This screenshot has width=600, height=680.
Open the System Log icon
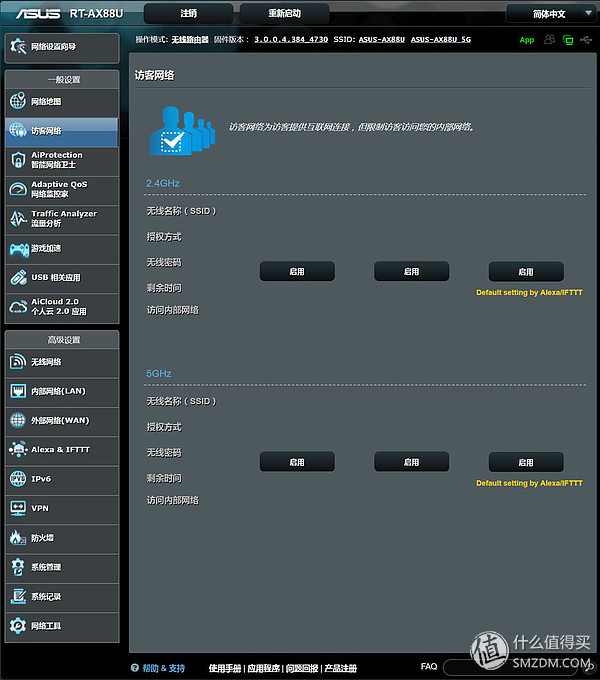18,596
